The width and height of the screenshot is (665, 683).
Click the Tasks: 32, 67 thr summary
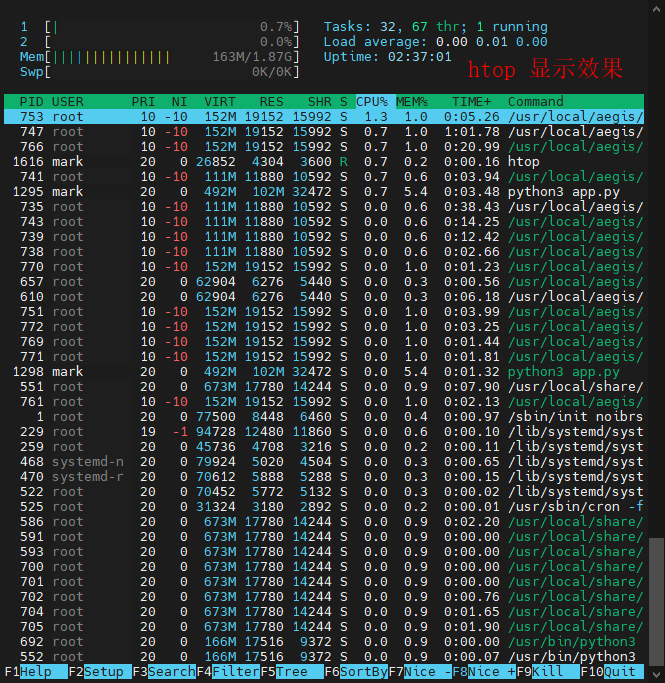435,27
